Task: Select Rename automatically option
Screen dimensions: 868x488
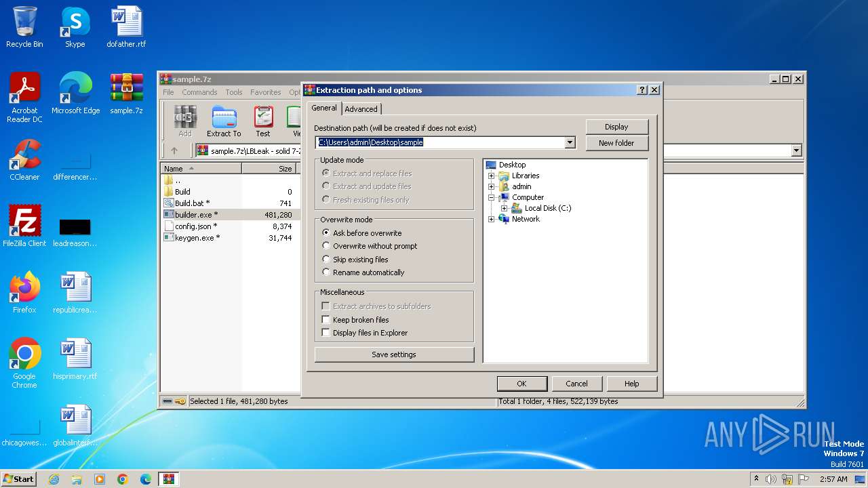Action: coord(363,272)
